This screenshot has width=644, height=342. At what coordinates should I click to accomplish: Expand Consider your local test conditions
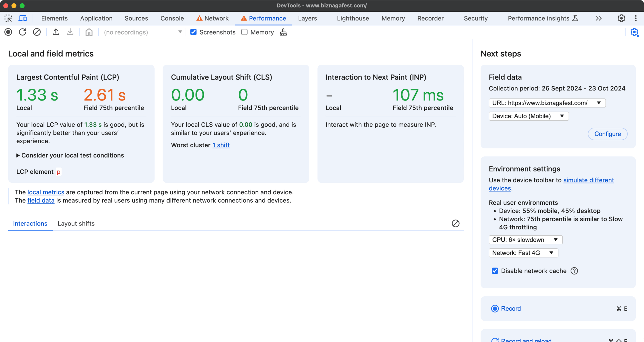pos(70,155)
